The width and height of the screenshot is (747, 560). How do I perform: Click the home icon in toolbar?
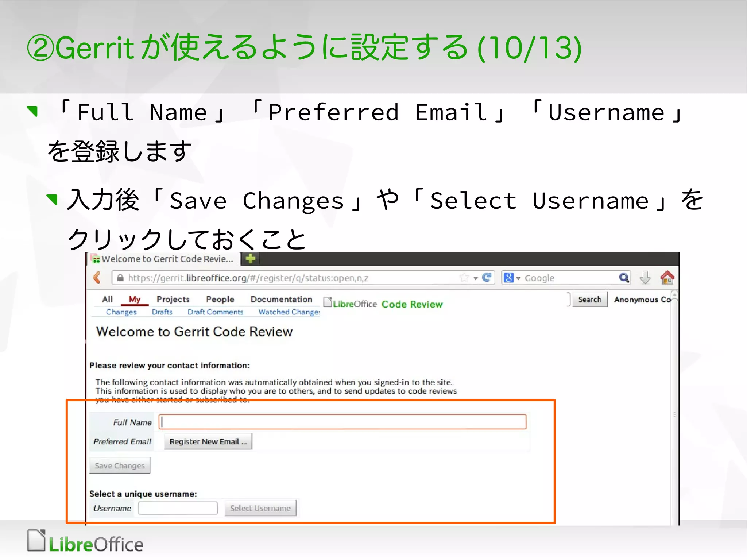click(667, 278)
